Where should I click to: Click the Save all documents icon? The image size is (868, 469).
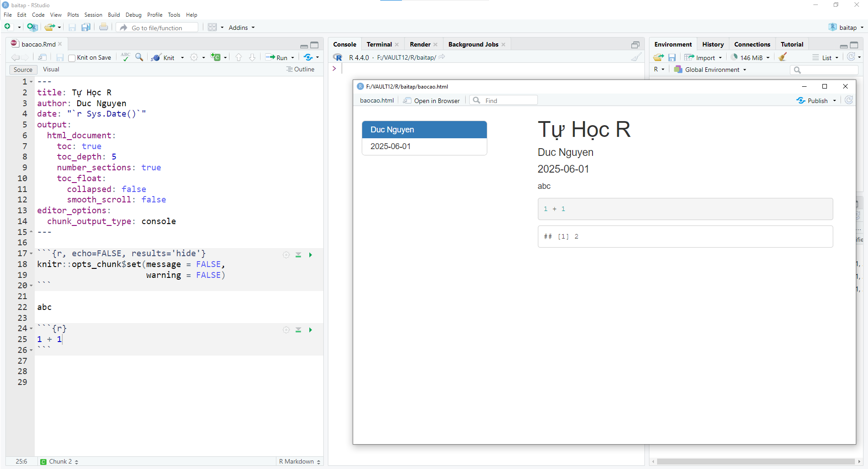click(x=85, y=27)
